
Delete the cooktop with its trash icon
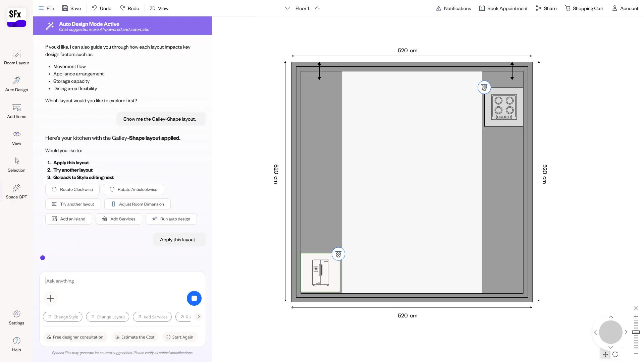[x=484, y=87]
